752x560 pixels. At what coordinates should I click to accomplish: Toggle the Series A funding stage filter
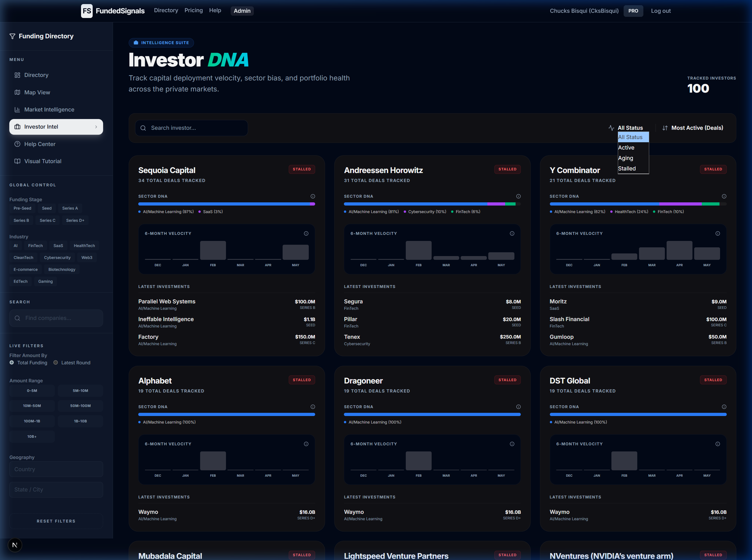(70, 208)
